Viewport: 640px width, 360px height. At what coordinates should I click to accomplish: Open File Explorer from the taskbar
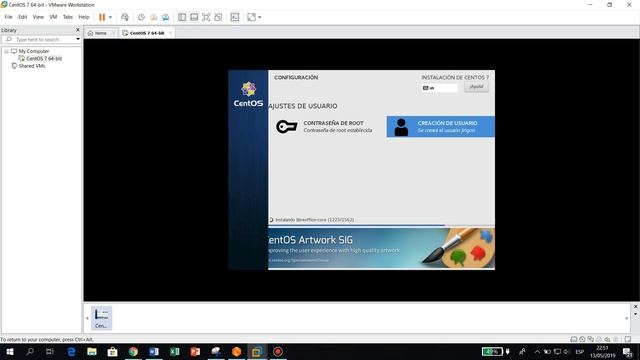point(92,351)
